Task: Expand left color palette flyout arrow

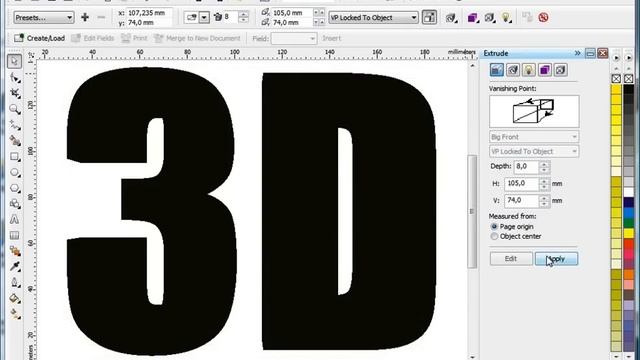Action: click(x=616, y=58)
